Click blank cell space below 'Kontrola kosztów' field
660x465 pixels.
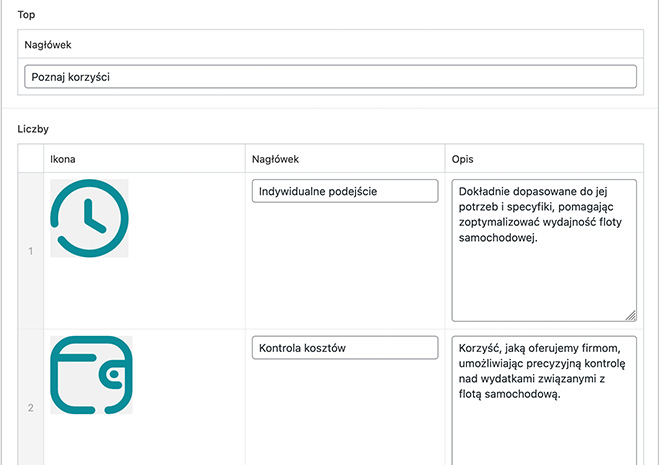[x=345, y=412]
